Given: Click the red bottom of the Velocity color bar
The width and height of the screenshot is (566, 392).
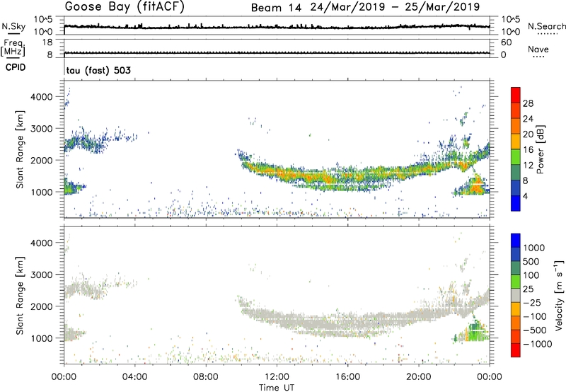Looking at the screenshot, I should pos(516,350).
